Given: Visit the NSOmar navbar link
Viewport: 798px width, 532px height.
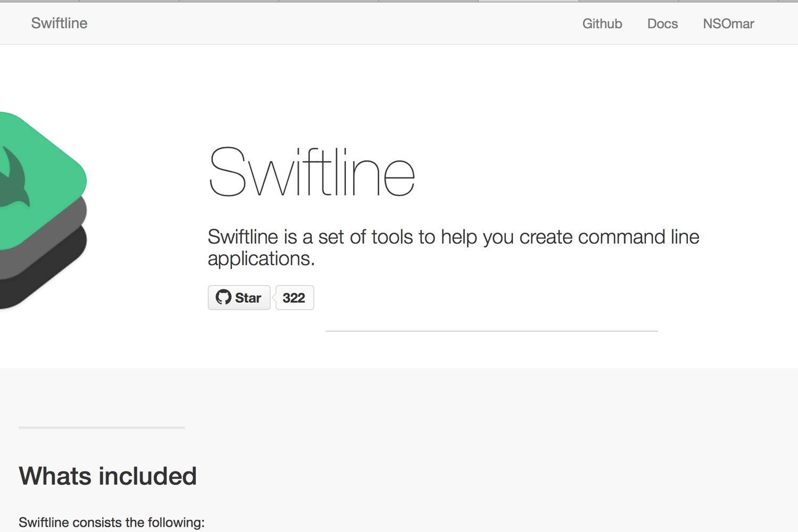Looking at the screenshot, I should pos(728,24).
